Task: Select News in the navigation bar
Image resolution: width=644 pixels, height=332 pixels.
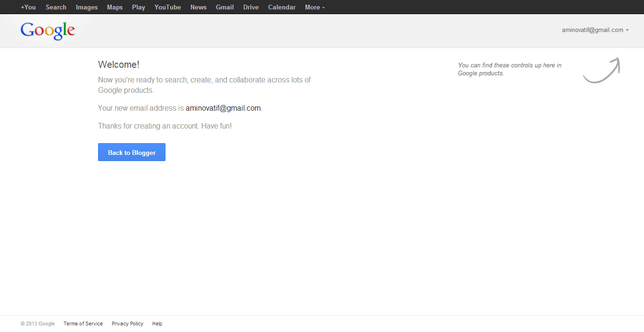Action: pyautogui.click(x=198, y=7)
